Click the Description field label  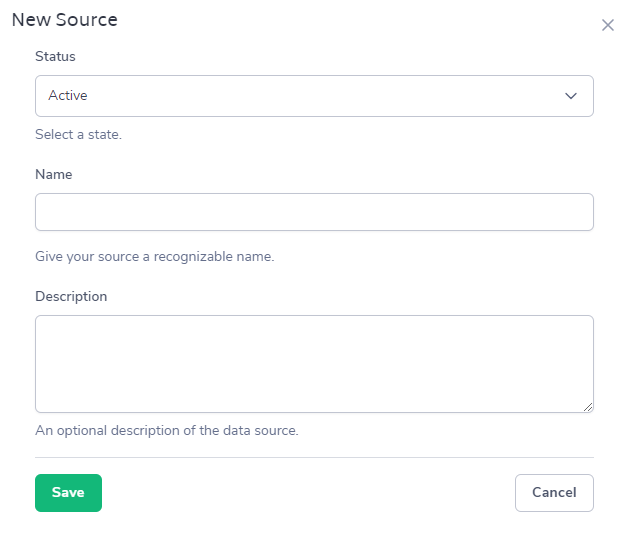click(x=71, y=296)
